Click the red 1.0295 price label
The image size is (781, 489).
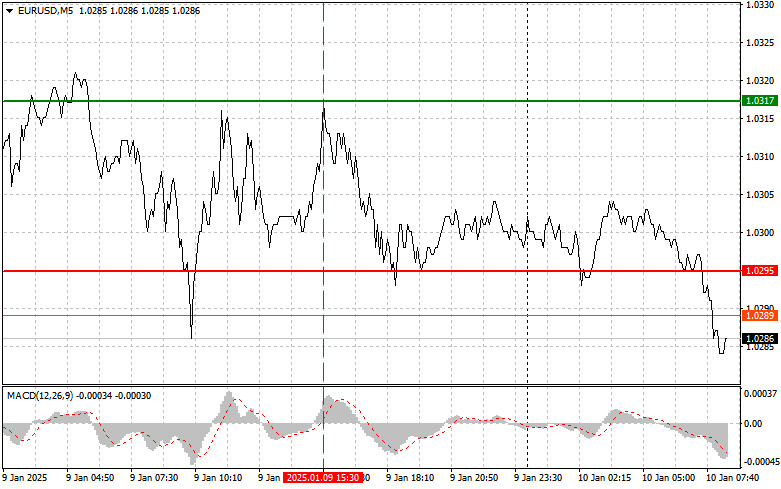pyautogui.click(x=760, y=271)
